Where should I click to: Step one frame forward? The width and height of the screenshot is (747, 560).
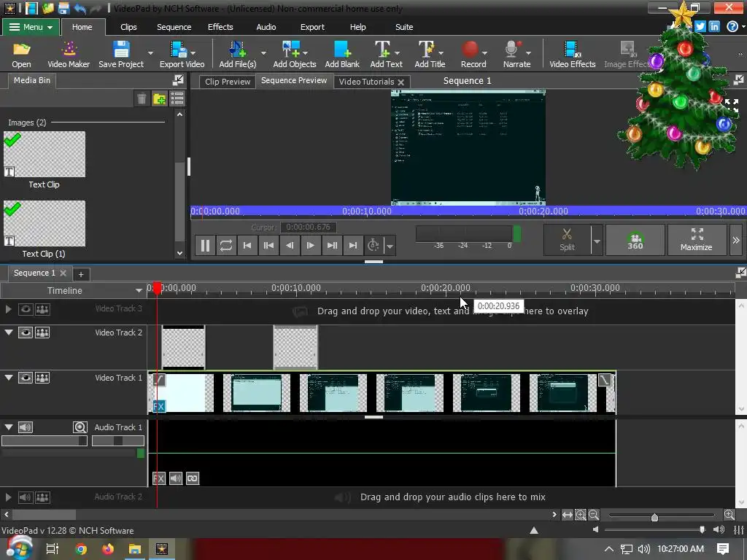tap(311, 246)
